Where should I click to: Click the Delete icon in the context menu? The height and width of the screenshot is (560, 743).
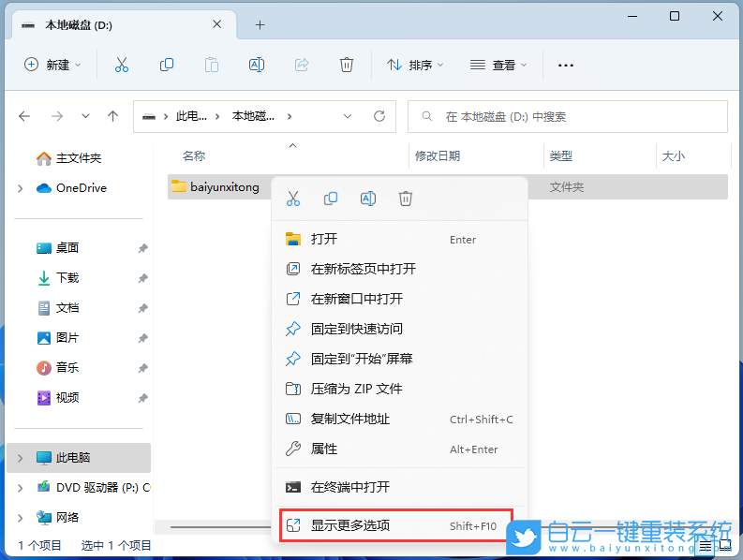coord(406,199)
